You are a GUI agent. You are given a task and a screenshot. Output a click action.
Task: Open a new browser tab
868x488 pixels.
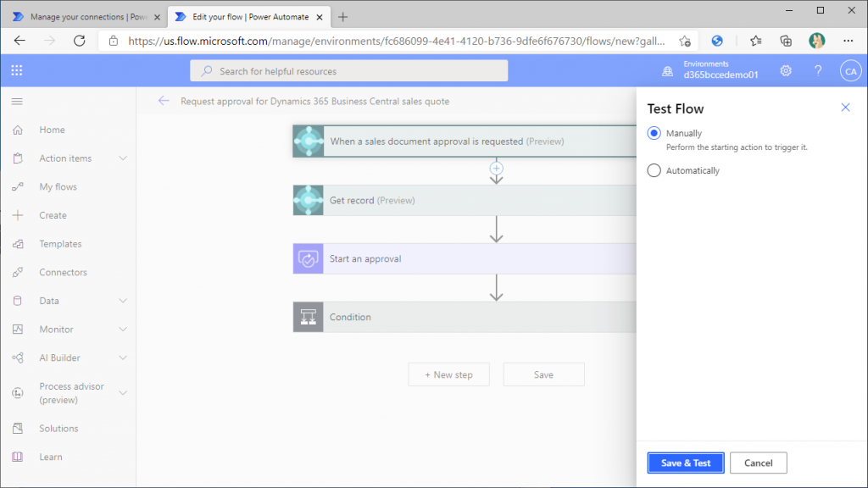coord(342,17)
